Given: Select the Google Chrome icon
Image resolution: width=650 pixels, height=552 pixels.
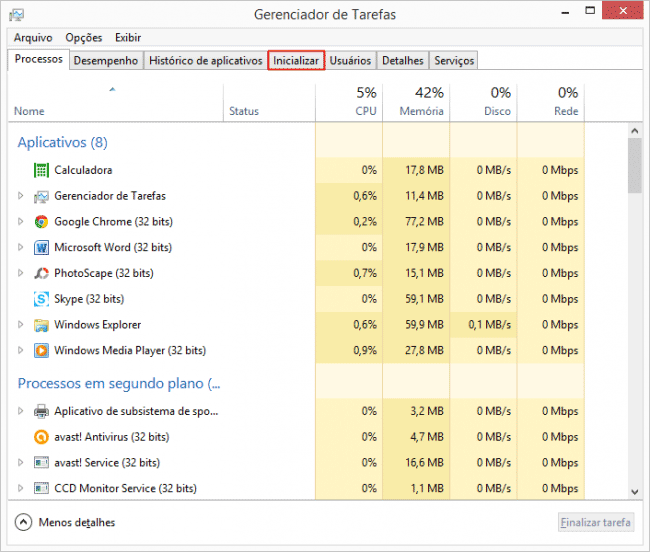Looking at the screenshot, I should (41, 222).
